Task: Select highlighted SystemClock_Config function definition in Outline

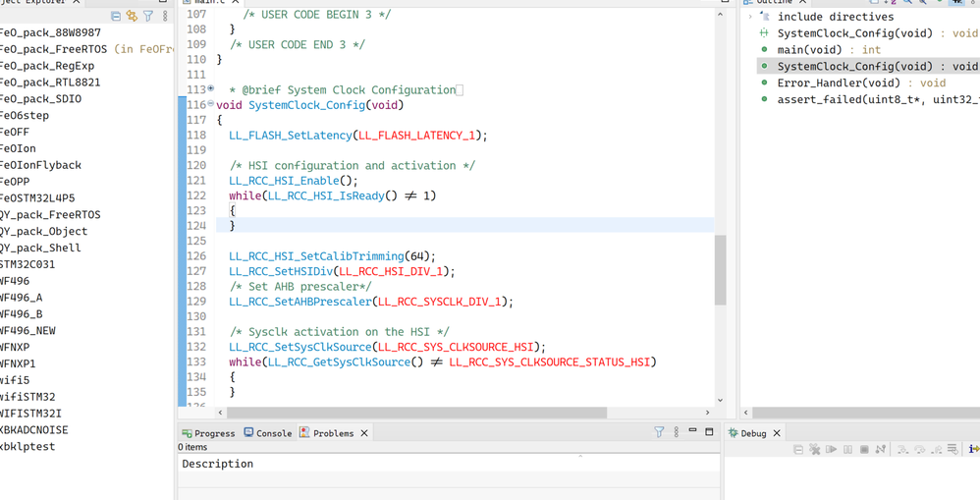Action: pos(869,66)
